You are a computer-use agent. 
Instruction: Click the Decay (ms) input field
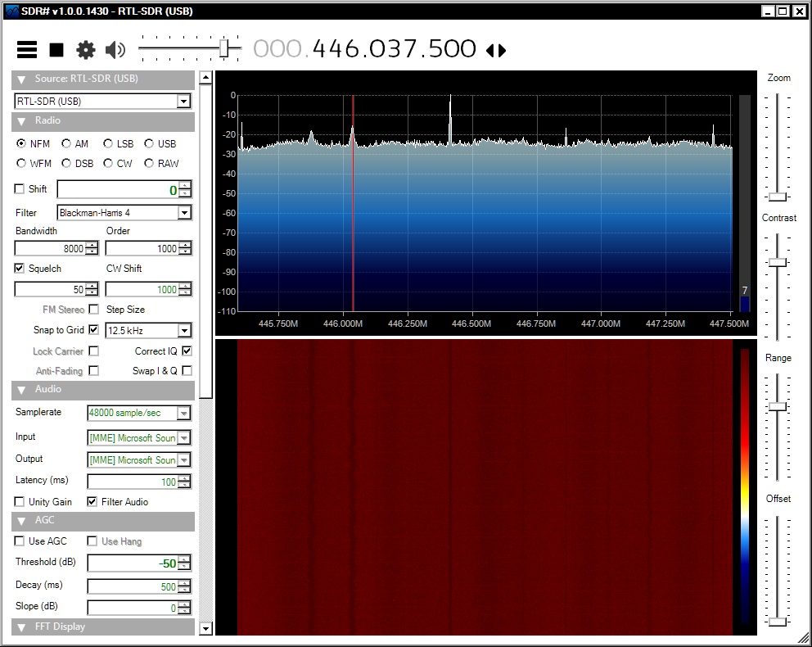point(133,586)
